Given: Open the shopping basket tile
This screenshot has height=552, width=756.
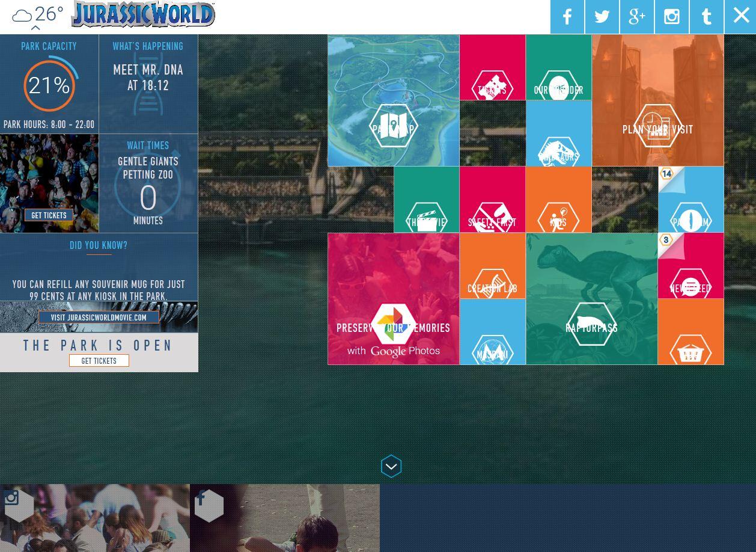Looking at the screenshot, I should pos(690,332).
